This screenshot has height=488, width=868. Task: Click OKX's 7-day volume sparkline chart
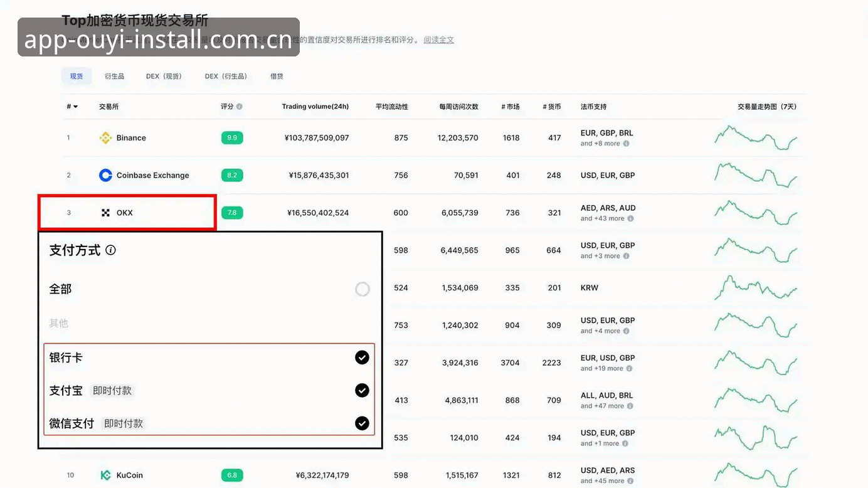756,213
